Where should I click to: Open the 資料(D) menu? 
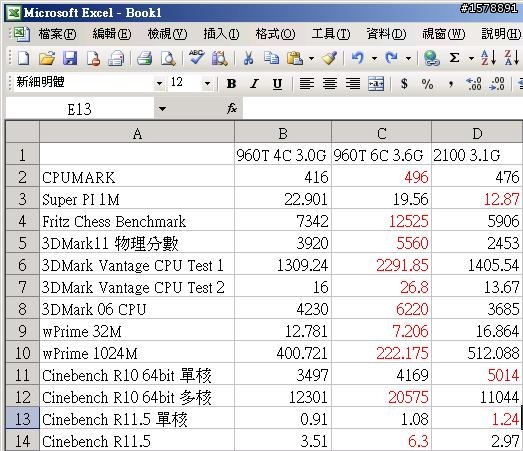coord(386,34)
